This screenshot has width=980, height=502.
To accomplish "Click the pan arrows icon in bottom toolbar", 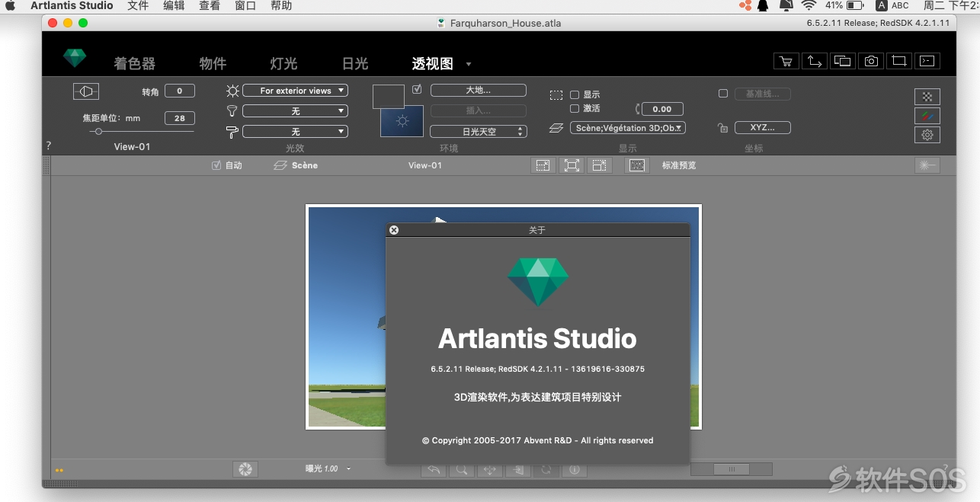I will (x=490, y=470).
